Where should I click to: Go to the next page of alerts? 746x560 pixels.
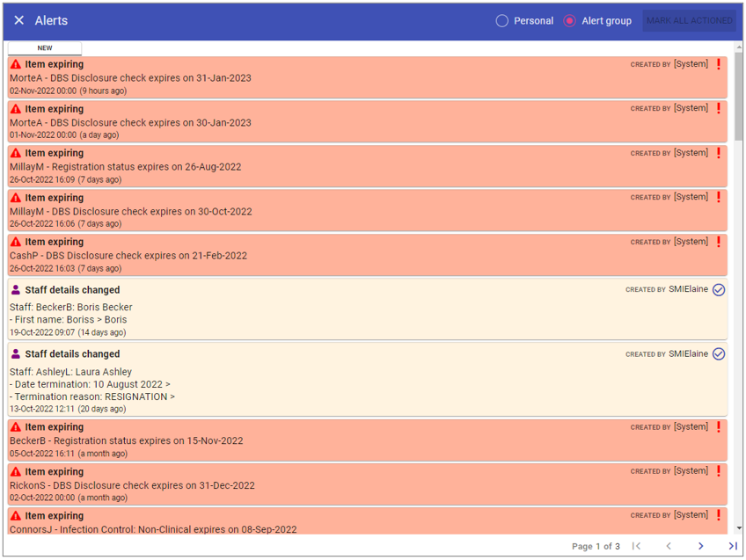click(700, 546)
